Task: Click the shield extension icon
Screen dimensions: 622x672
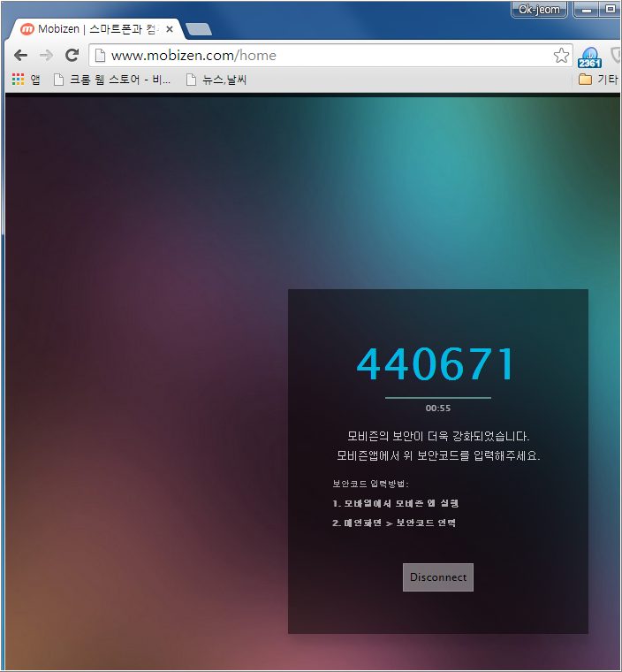Action: click(x=616, y=56)
